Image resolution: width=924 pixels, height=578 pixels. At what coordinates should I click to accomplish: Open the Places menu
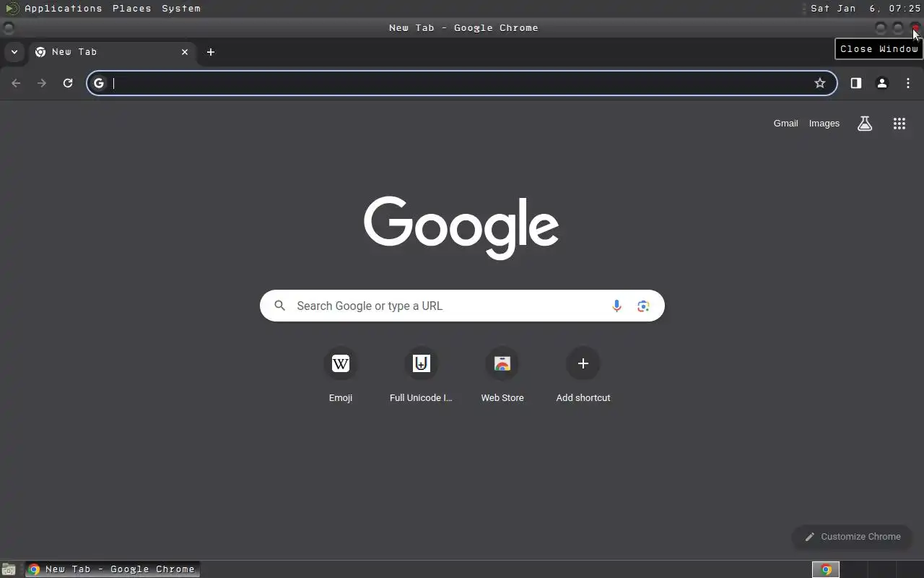(x=132, y=9)
